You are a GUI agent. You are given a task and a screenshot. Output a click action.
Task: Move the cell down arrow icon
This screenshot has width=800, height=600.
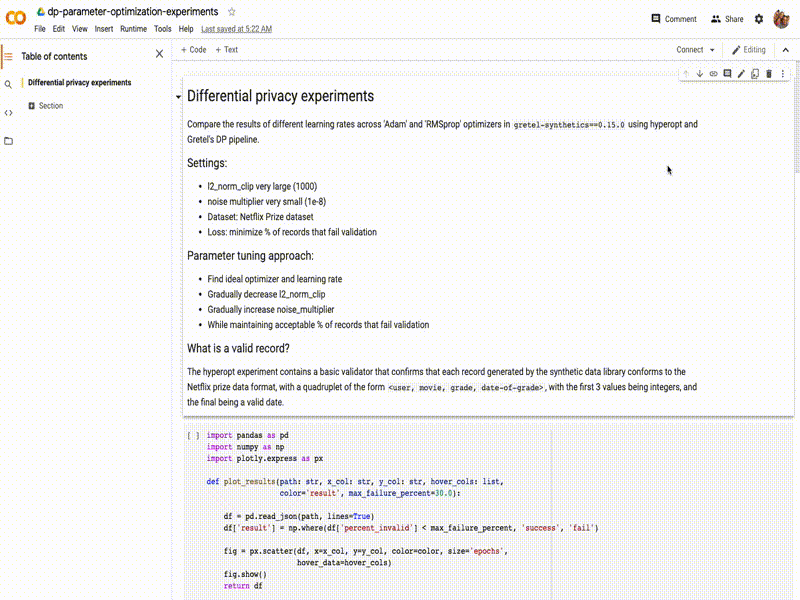699,73
